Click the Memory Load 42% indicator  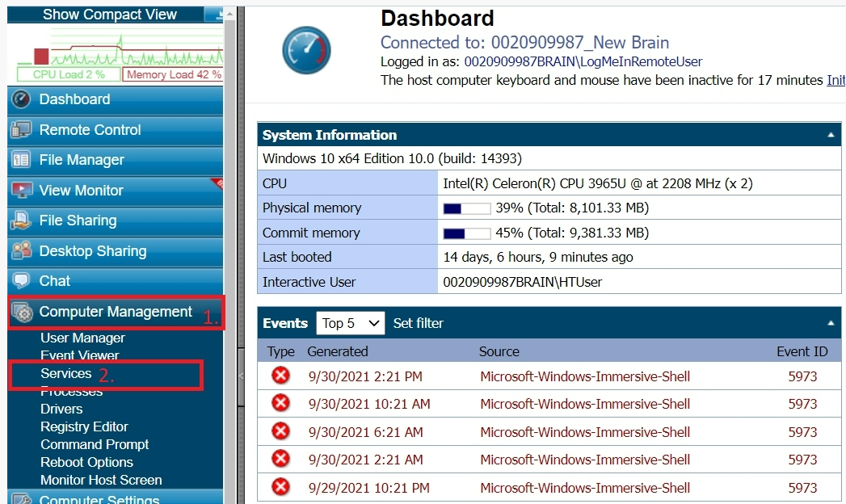pos(173,74)
